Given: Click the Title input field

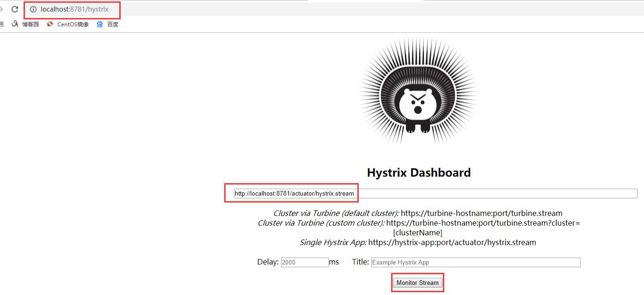Looking at the screenshot, I should point(476,262).
